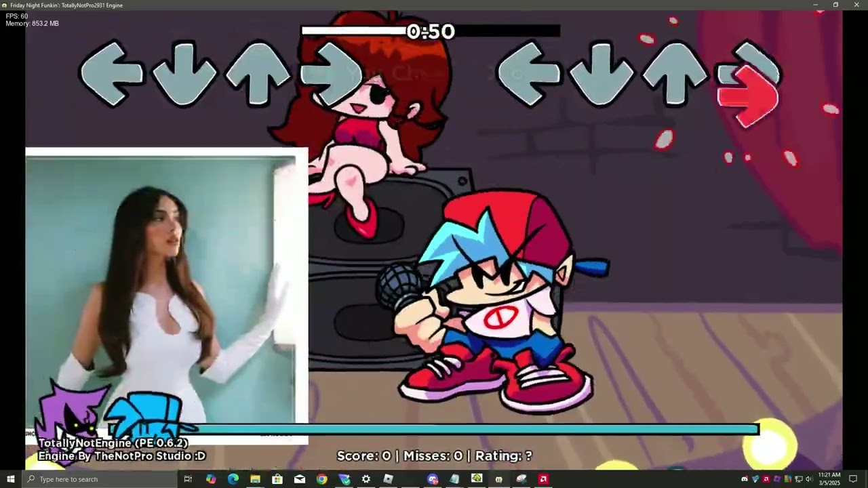Click the FPS: 60 counter

[x=17, y=16]
